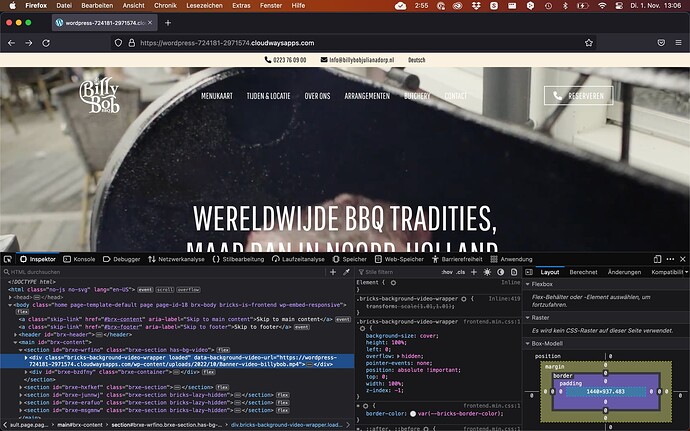Viewport: 690px width, 431px height.
Task: Add a new CSS rule
Action: click(x=474, y=272)
